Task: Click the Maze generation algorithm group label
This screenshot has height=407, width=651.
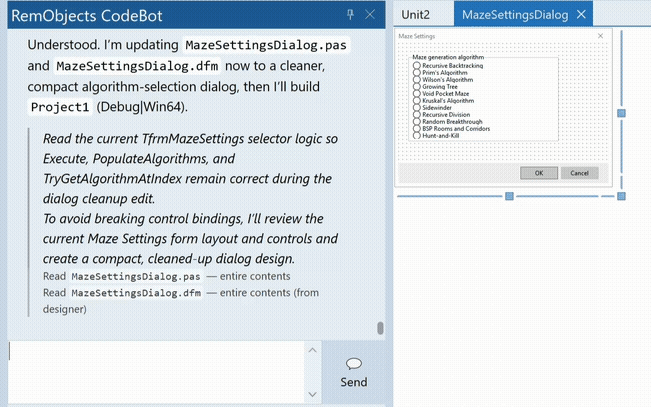Action: click(x=448, y=57)
